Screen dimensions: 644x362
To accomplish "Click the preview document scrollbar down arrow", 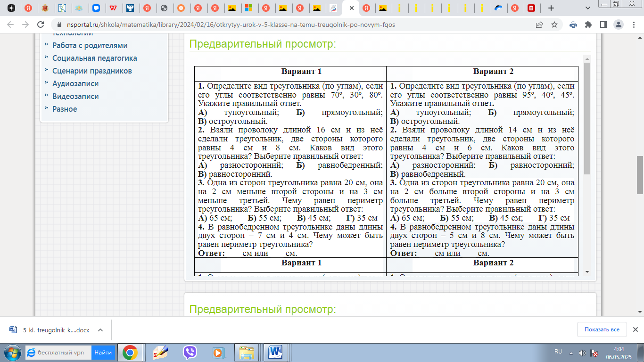I will (x=587, y=272).
